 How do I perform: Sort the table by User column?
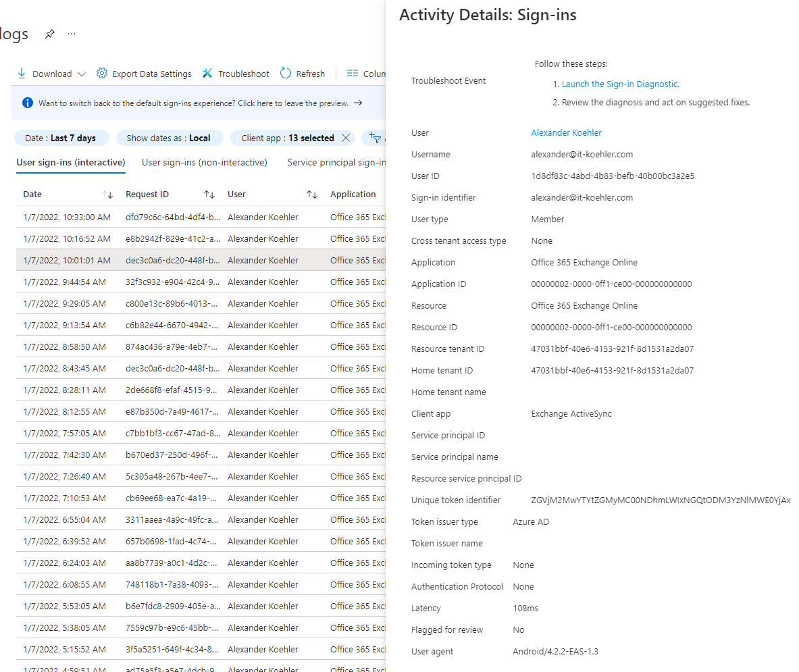(311, 195)
